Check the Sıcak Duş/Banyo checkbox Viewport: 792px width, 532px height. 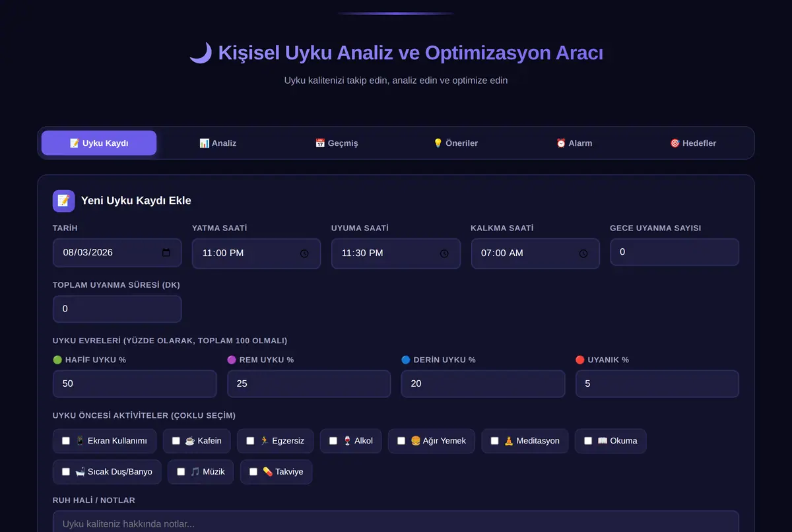[66, 472]
